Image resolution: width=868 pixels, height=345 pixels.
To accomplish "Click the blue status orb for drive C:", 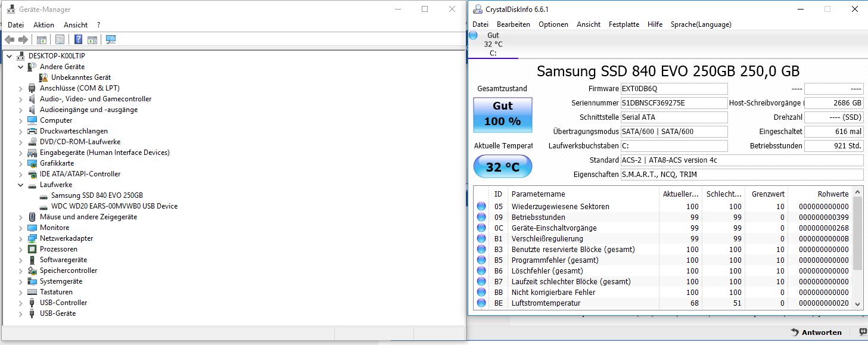I will (x=473, y=35).
